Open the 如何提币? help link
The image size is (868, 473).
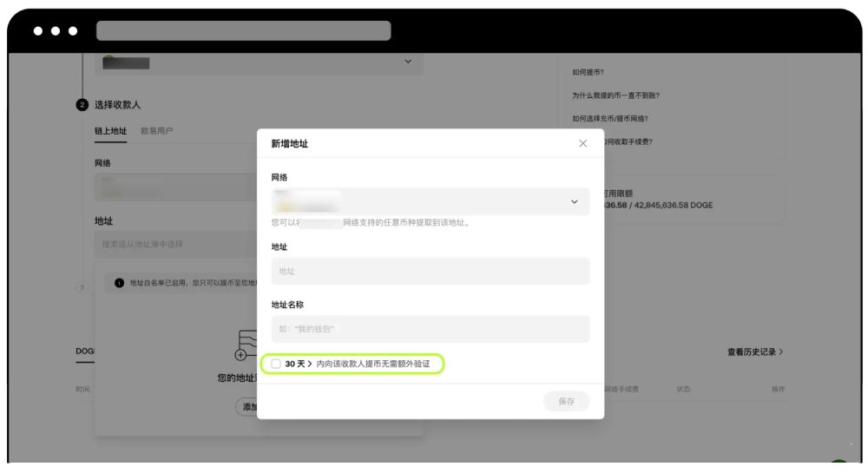pyautogui.click(x=588, y=72)
